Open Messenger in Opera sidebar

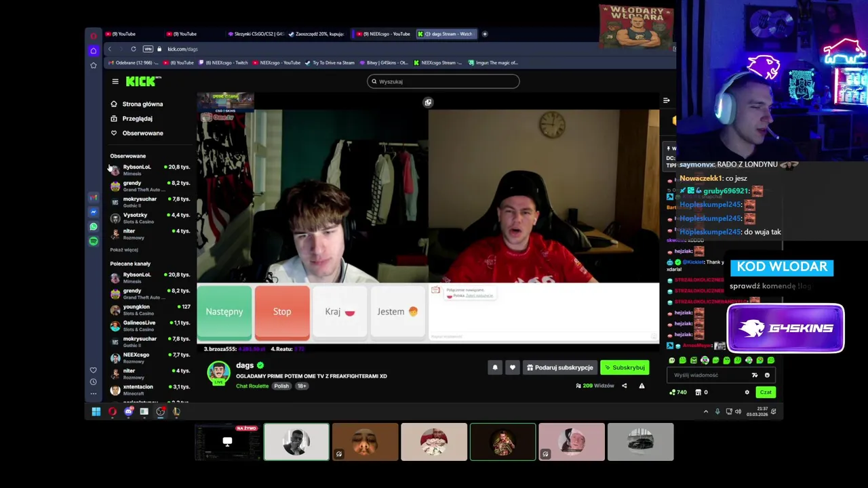[x=94, y=212]
